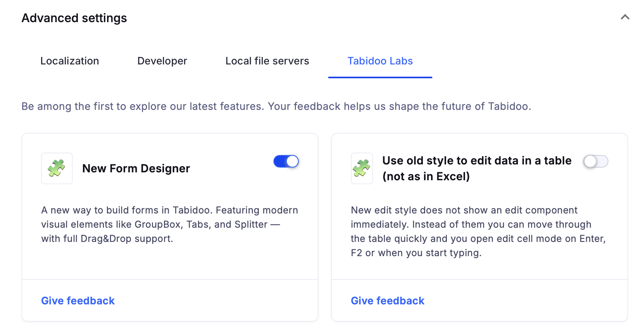Screen dimensions: 644x336
Task: Enable the old style table editing toggle
Action: 595,161
